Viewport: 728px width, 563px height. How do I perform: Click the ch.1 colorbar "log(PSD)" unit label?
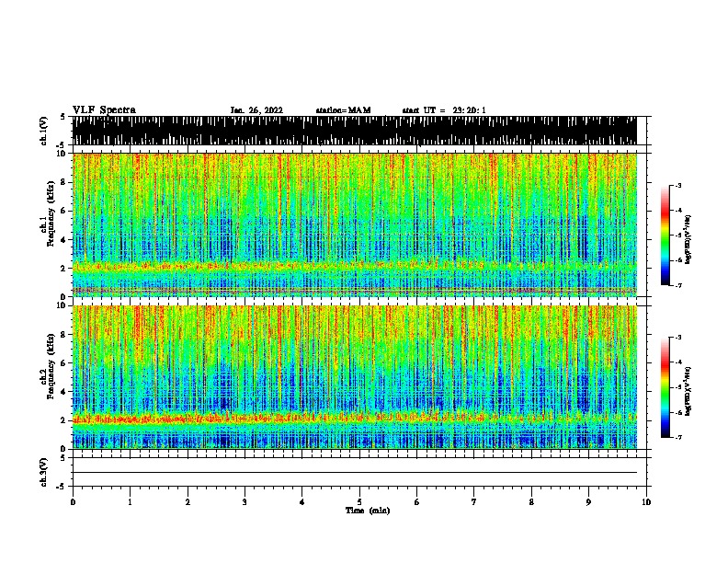coord(688,240)
